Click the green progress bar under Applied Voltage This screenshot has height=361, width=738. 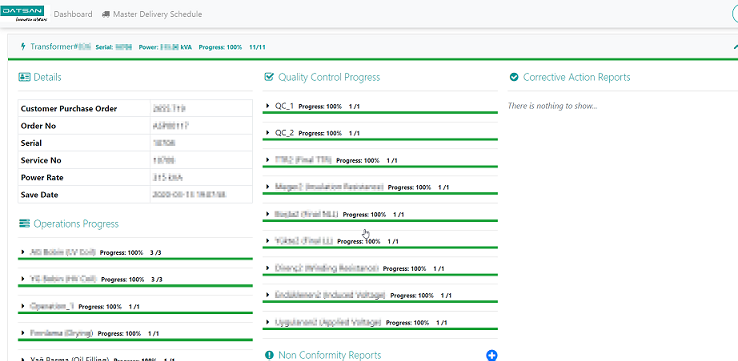380,329
